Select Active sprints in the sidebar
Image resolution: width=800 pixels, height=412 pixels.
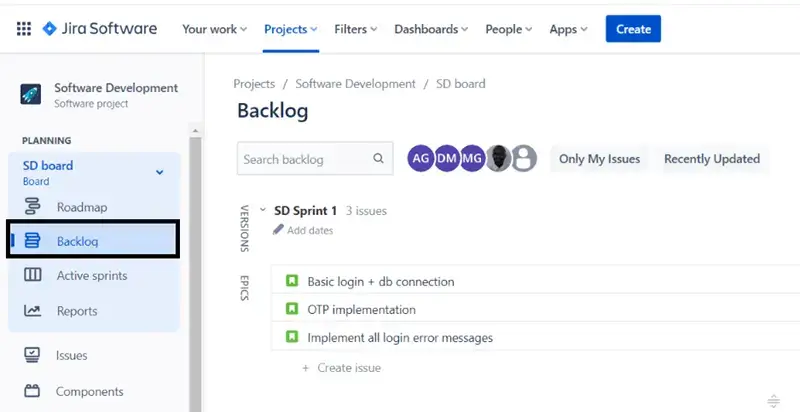[x=91, y=275]
